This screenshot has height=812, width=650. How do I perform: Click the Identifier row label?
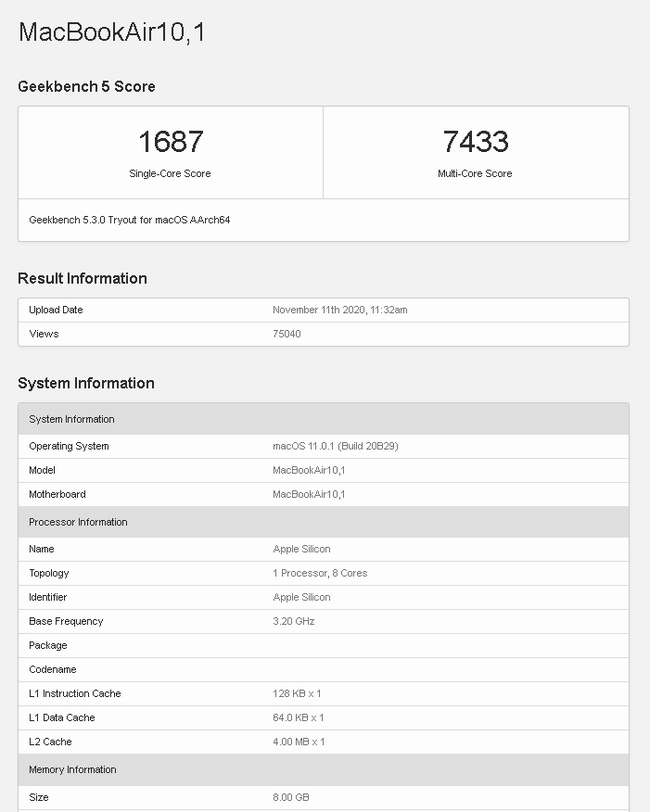48,597
